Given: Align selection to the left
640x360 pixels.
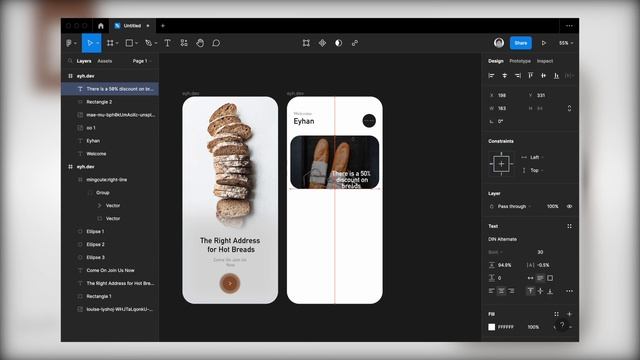Looking at the screenshot, I should 491,76.
